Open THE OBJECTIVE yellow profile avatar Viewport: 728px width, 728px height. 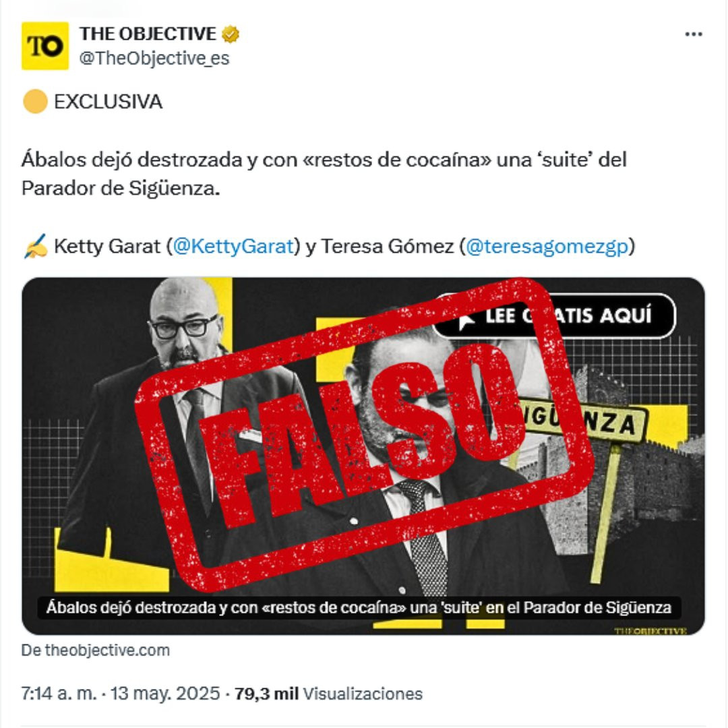[x=45, y=46]
